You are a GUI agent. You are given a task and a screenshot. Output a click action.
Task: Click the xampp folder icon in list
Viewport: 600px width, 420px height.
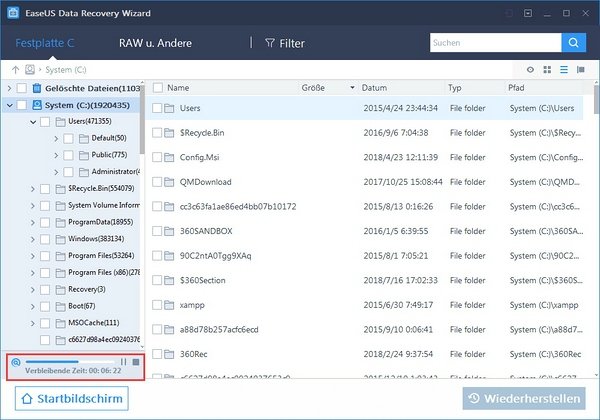169,305
